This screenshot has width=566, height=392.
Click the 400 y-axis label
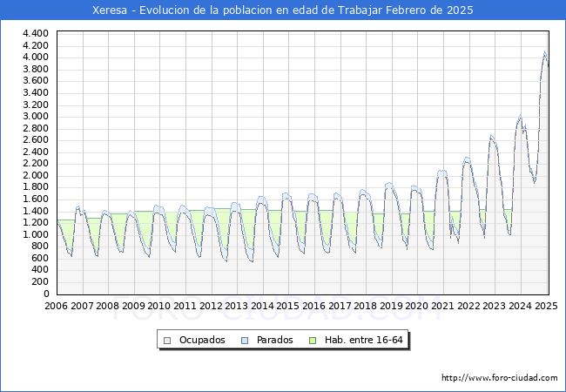pyautogui.click(x=40, y=270)
